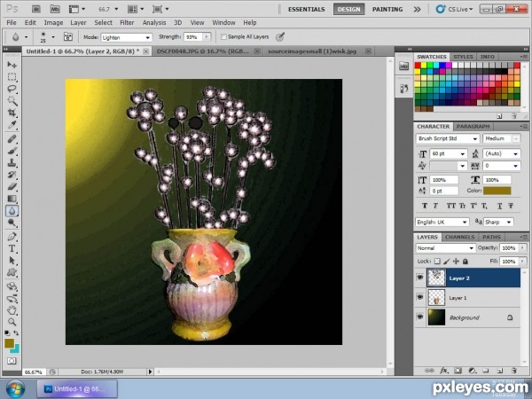Click the Windows Start button

point(15,389)
